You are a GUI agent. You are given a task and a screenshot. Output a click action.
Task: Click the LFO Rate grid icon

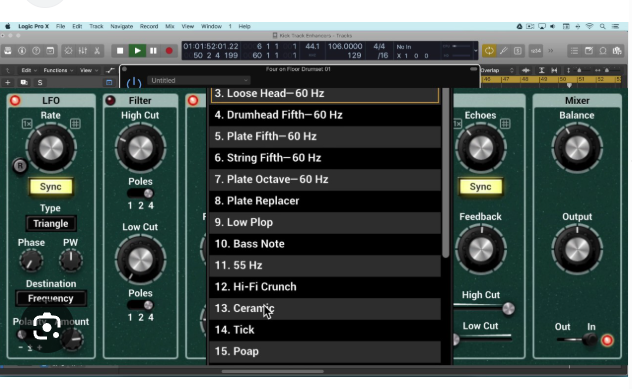click(75, 124)
